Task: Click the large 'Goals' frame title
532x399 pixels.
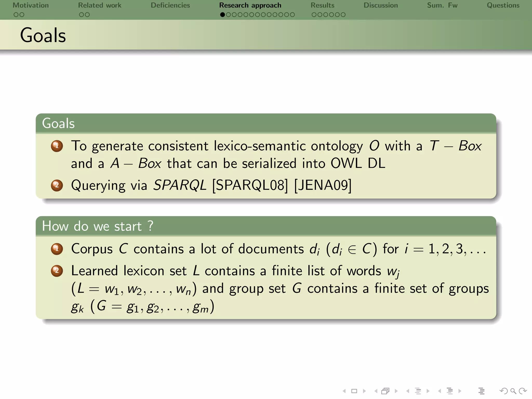Action: point(43,35)
